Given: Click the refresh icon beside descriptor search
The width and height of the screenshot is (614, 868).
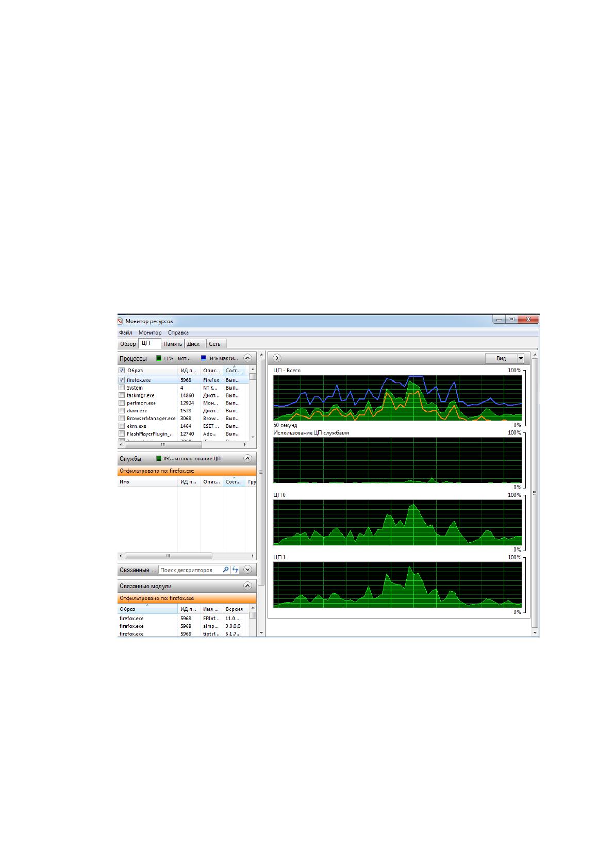Looking at the screenshot, I should point(235,570).
